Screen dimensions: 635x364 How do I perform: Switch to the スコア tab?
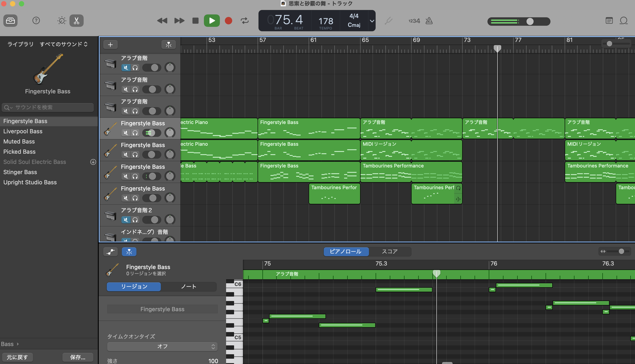[390, 252]
